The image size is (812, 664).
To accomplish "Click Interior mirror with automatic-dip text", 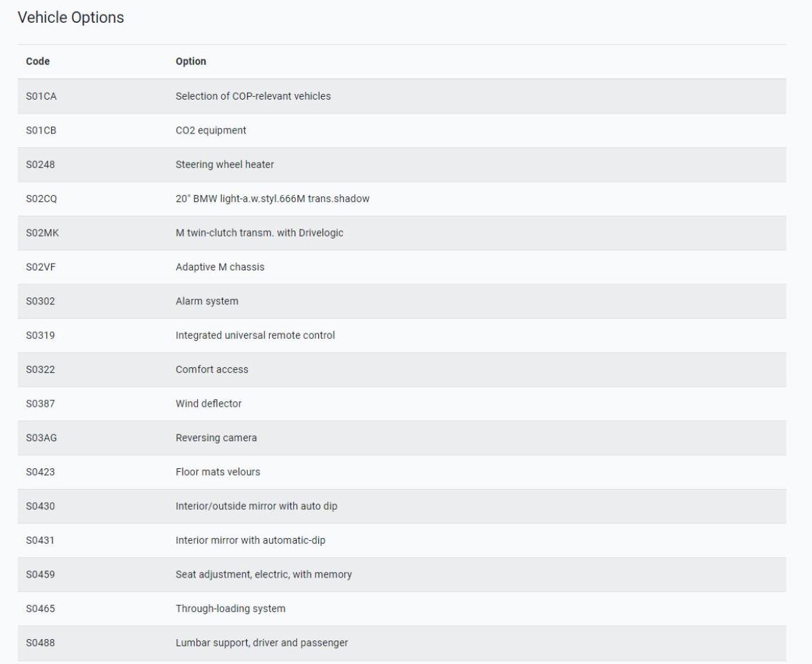I will 250,541.
